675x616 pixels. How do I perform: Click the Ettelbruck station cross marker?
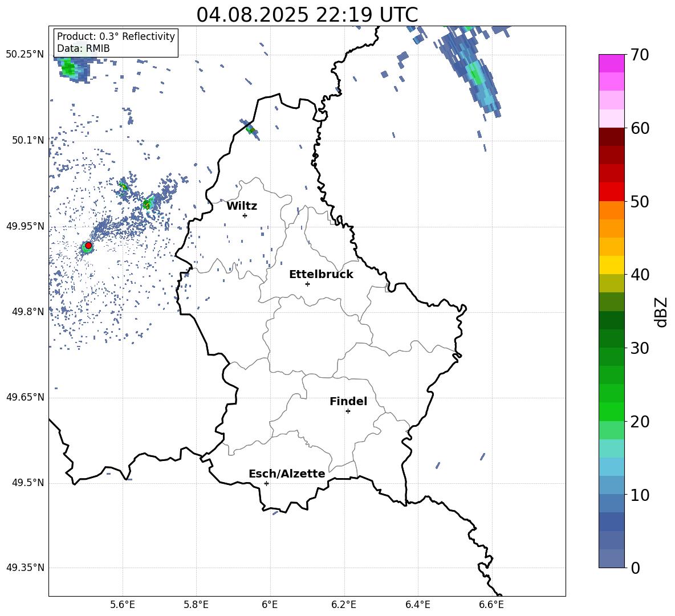[307, 284]
